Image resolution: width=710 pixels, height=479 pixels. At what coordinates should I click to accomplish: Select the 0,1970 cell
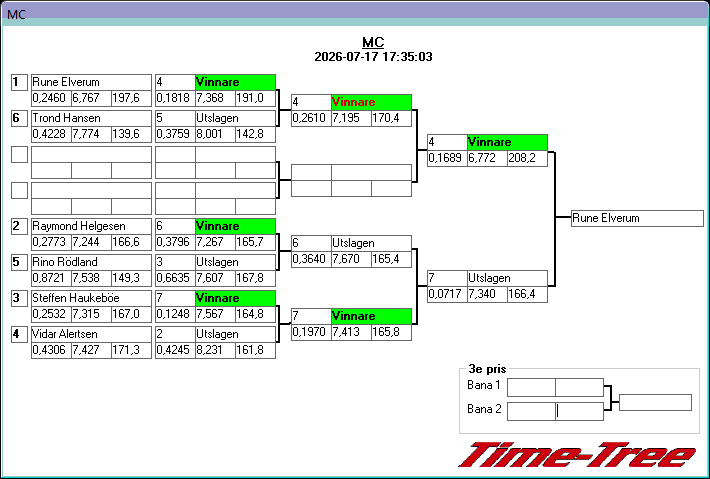311,332
